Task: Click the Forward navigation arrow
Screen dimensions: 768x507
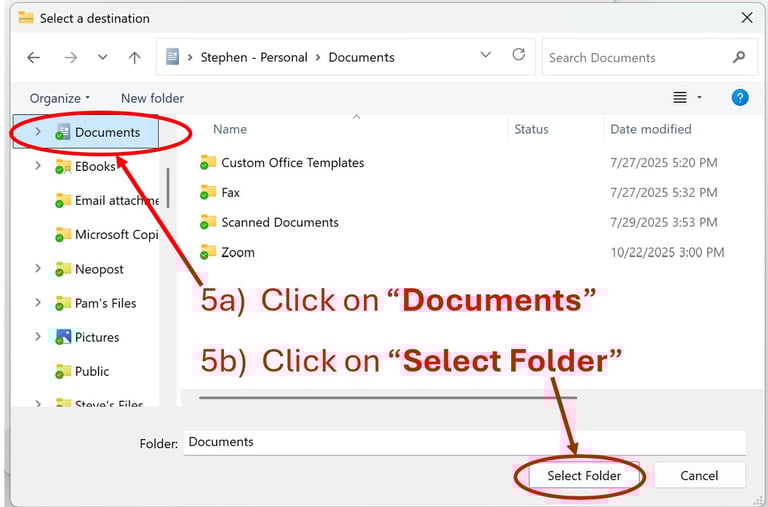Action: click(x=71, y=58)
